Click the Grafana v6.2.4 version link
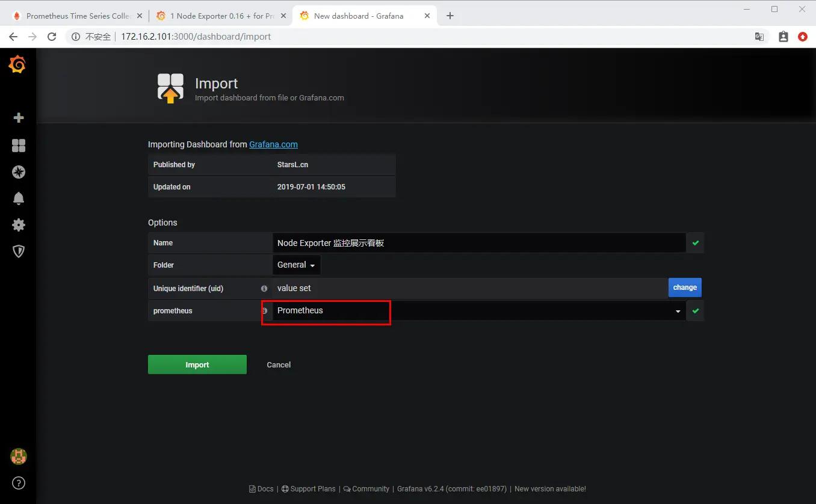816x504 pixels. [x=452, y=489]
